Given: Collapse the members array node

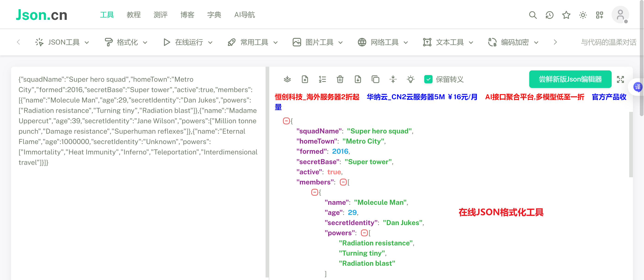Looking at the screenshot, I should tap(344, 182).
